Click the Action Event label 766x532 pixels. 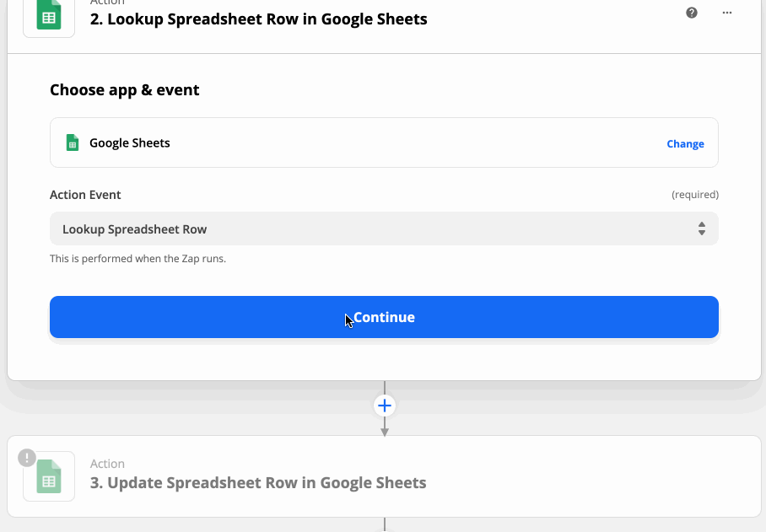85,195
